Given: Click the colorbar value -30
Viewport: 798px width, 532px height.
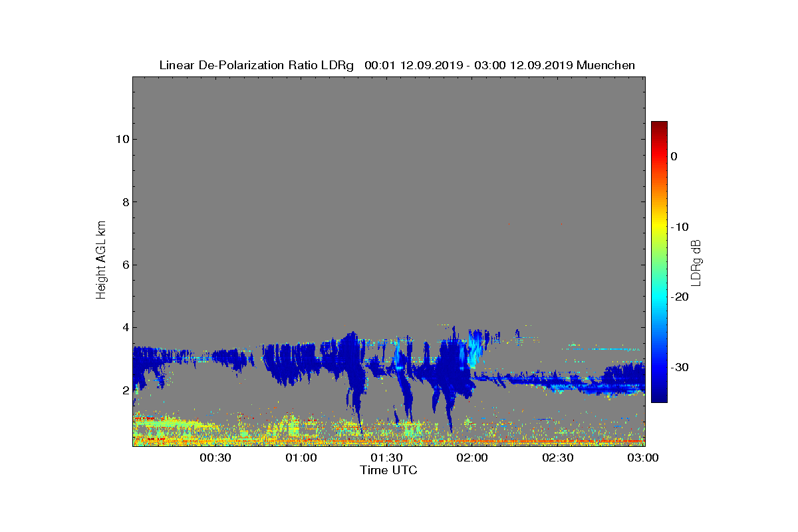Looking at the screenshot, I should click(x=680, y=368).
